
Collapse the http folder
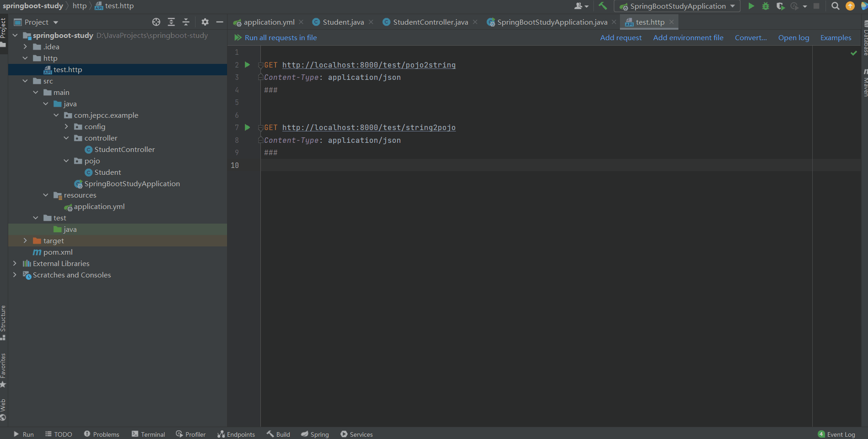[25, 58]
